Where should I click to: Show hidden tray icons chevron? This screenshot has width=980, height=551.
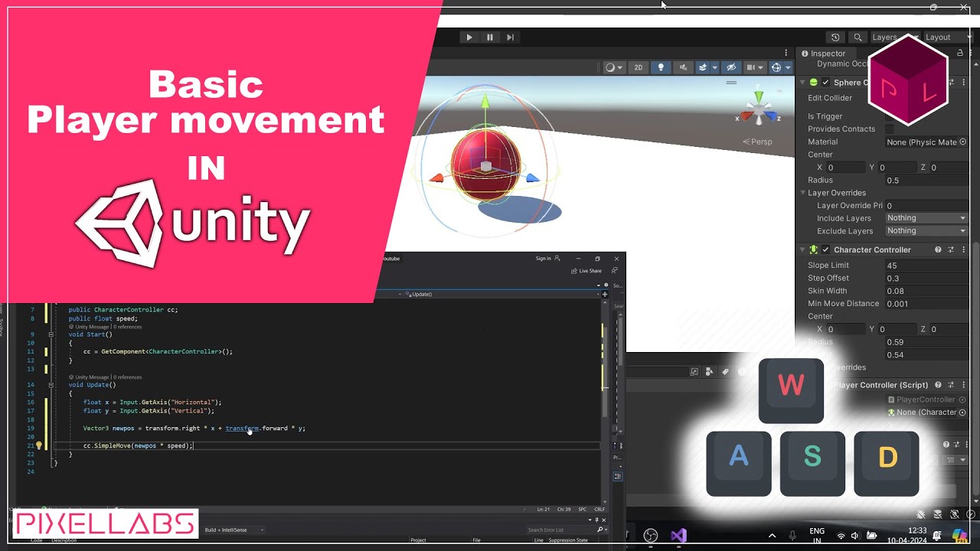[772, 536]
